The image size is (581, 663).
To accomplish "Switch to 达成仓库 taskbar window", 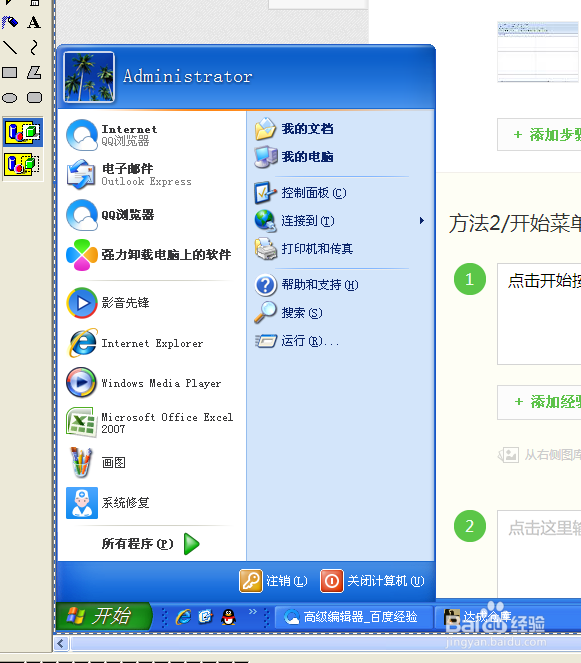I will click(x=509, y=617).
